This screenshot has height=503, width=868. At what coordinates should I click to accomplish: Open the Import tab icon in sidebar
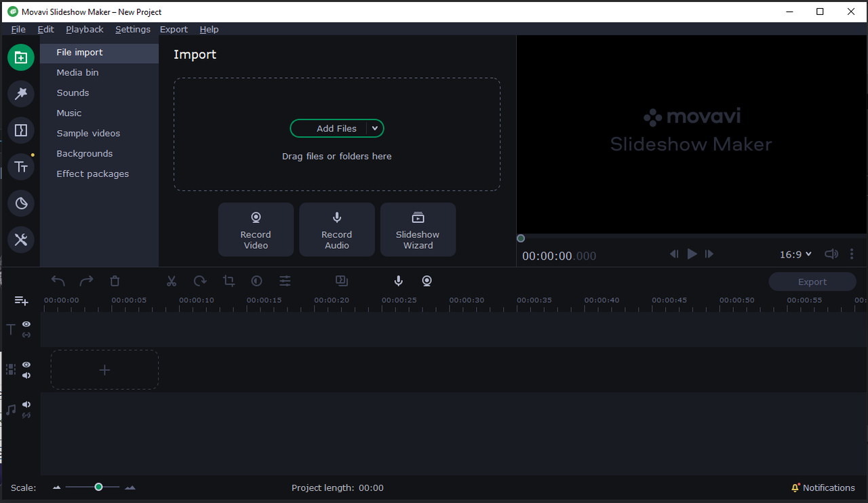click(x=21, y=58)
